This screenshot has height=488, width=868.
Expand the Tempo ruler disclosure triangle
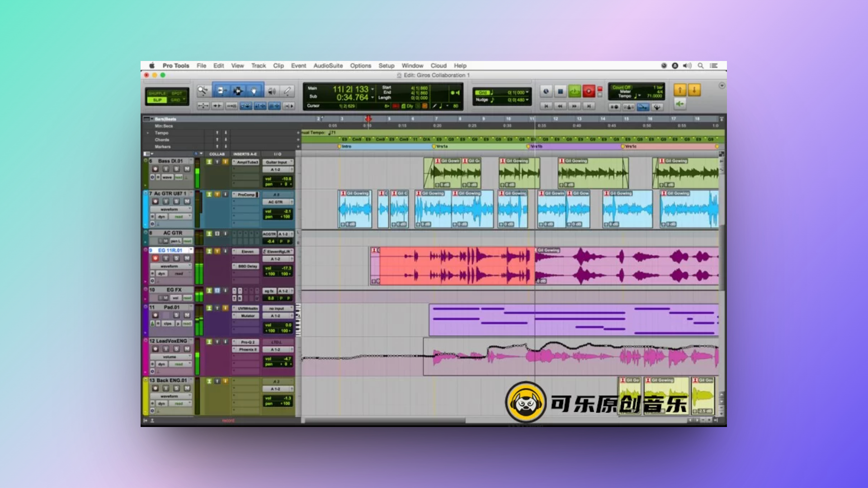[x=148, y=133]
